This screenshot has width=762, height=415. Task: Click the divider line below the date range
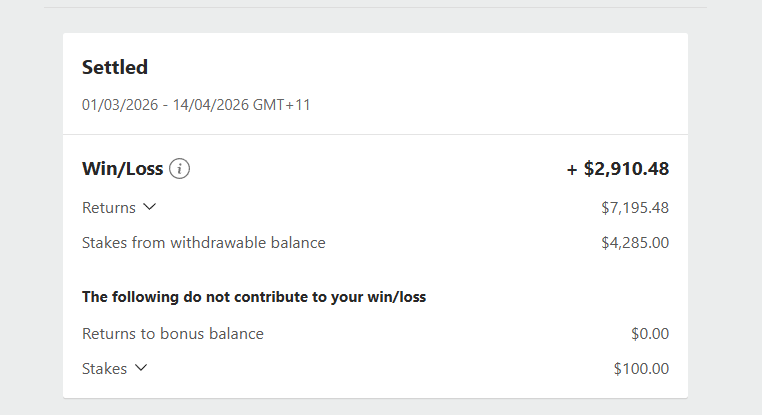375,134
